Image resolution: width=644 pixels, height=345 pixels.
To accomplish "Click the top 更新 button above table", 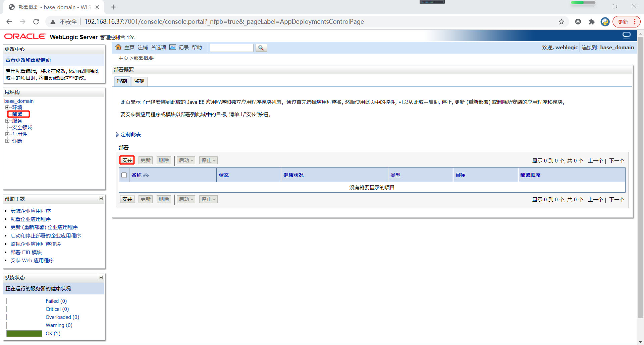I will tap(146, 160).
